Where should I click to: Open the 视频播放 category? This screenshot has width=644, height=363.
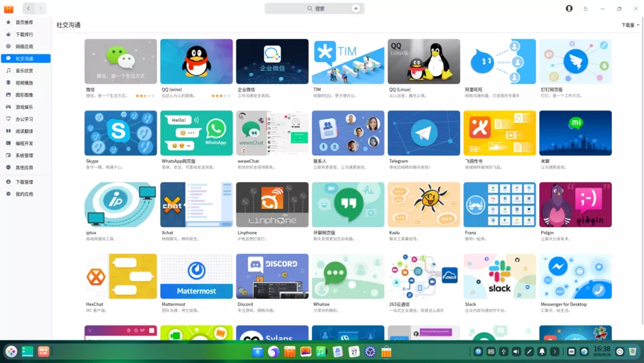coord(24,83)
